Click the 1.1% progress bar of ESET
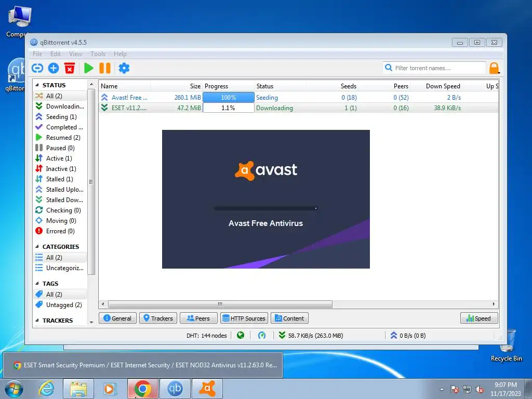Screen dimensions: 532x399 pos(229,108)
